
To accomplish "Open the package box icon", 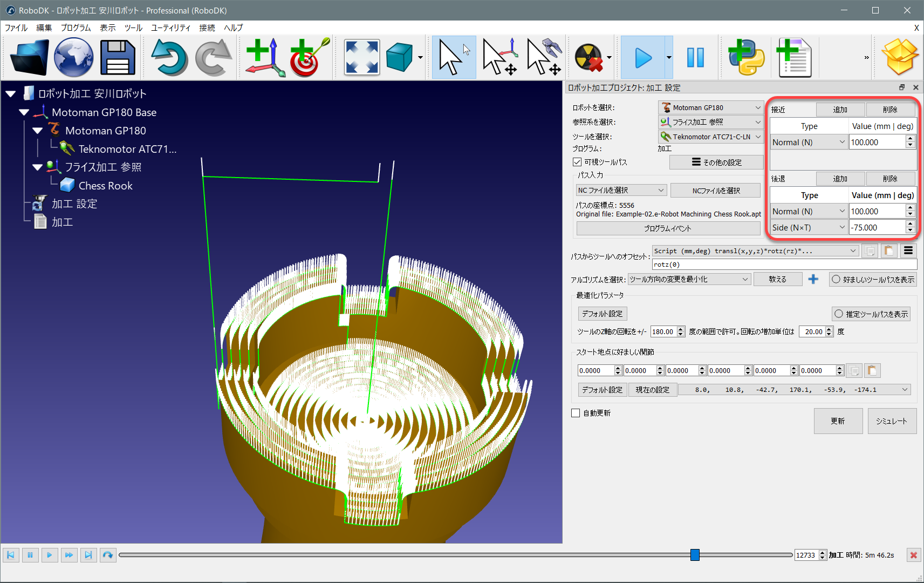I will point(900,57).
